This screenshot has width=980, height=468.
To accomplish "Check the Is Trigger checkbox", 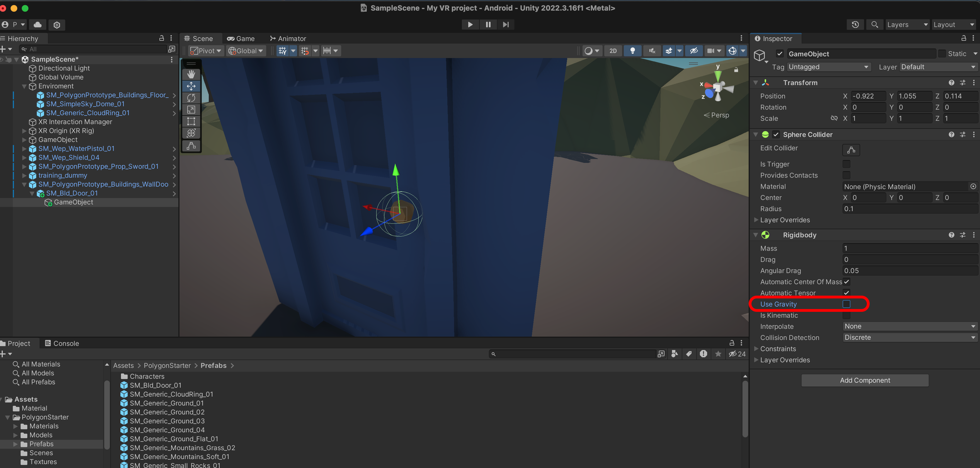I will point(846,164).
